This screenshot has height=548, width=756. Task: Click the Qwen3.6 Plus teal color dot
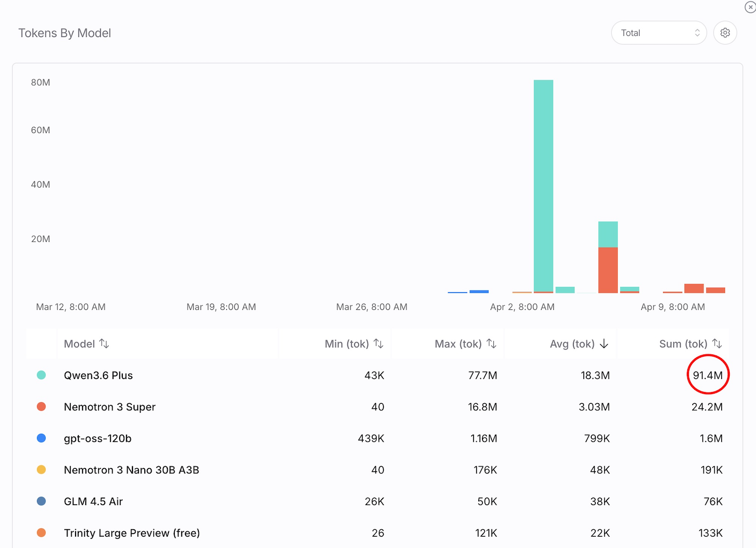tap(41, 375)
